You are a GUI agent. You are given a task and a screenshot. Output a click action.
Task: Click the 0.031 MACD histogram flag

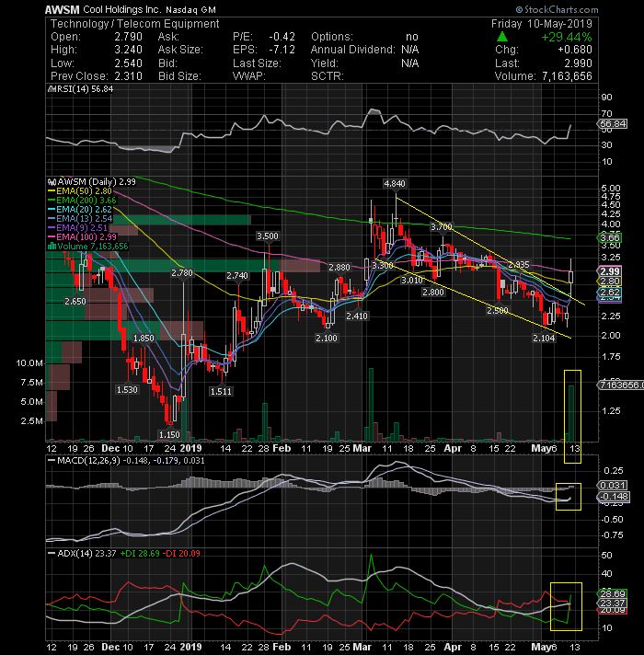tap(612, 486)
